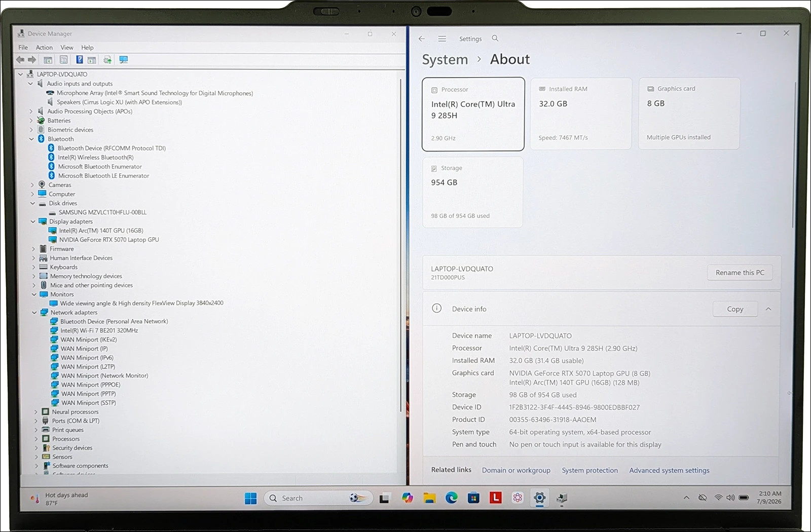Image resolution: width=811 pixels, height=532 pixels.
Task: Go back using Settings back arrow
Action: pos(422,39)
